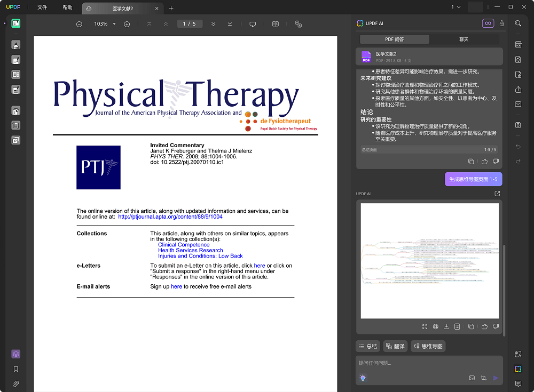Jump to the last page
The image size is (534, 392).
[x=230, y=24]
